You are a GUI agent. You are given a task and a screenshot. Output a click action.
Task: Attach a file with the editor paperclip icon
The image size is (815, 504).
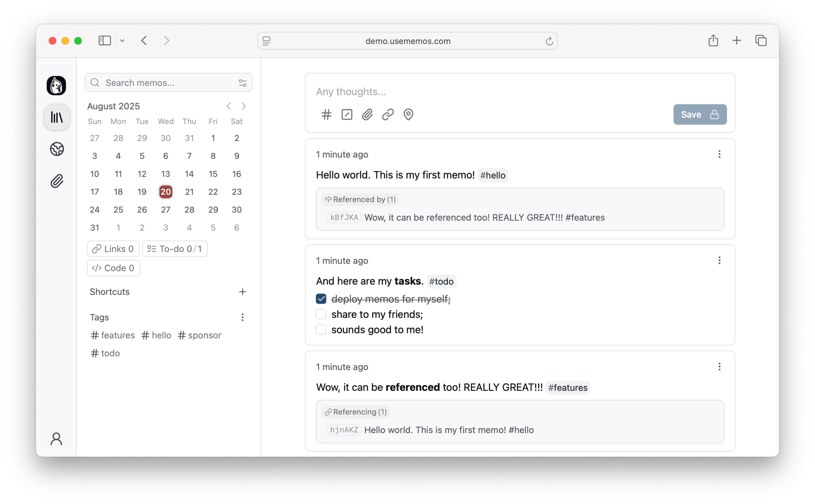point(367,114)
